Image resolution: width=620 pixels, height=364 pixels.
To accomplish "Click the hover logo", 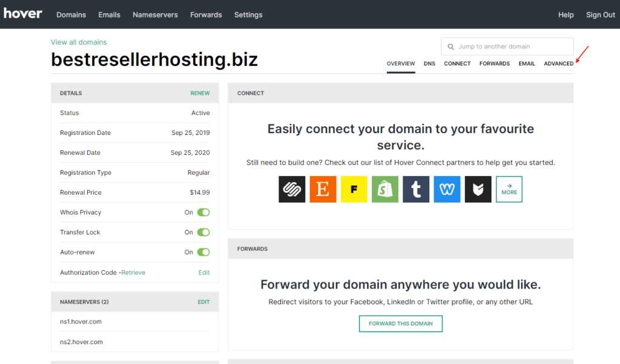I will coord(22,13).
